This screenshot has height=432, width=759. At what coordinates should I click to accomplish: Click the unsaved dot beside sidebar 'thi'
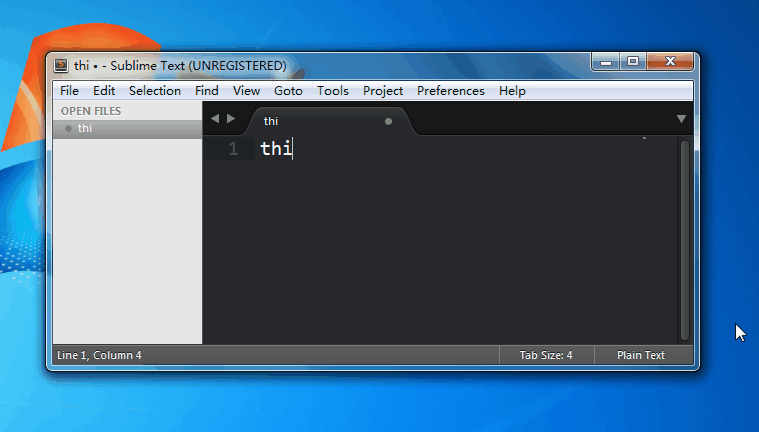click(68, 128)
